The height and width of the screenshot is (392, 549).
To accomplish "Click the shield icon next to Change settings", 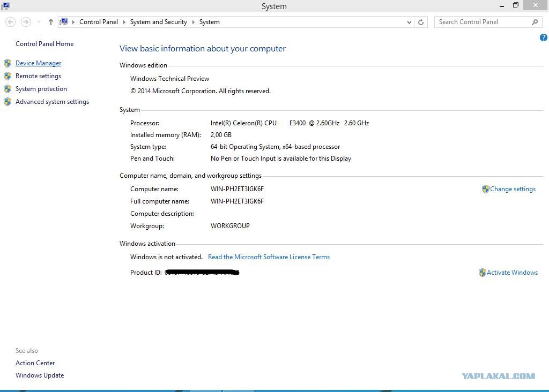I will click(485, 189).
